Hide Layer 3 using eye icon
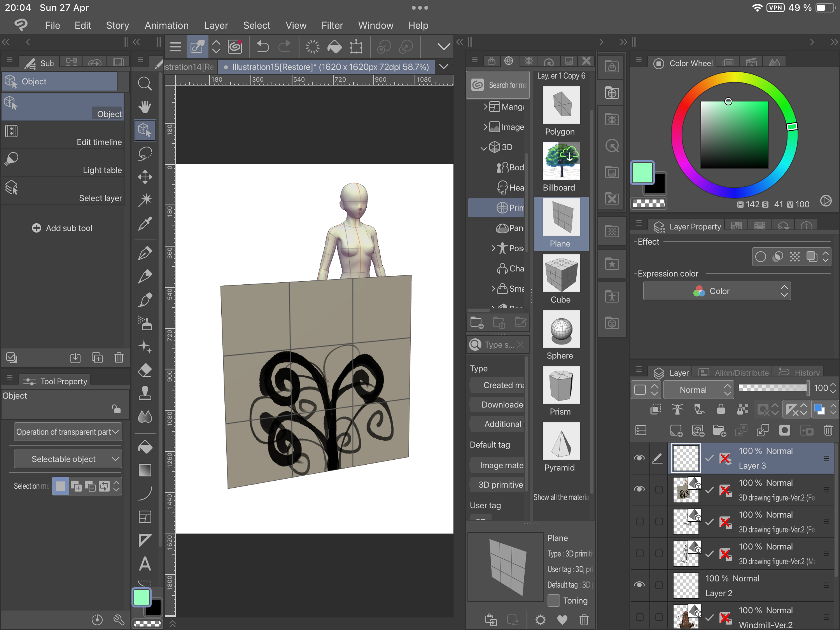The height and width of the screenshot is (630, 840). 639,458
